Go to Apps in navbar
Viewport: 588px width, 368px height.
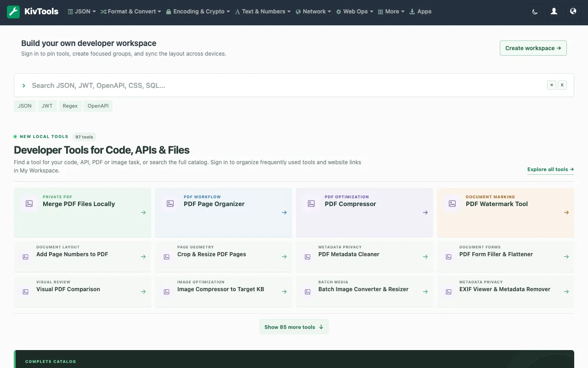pyautogui.click(x=420, y=11)
